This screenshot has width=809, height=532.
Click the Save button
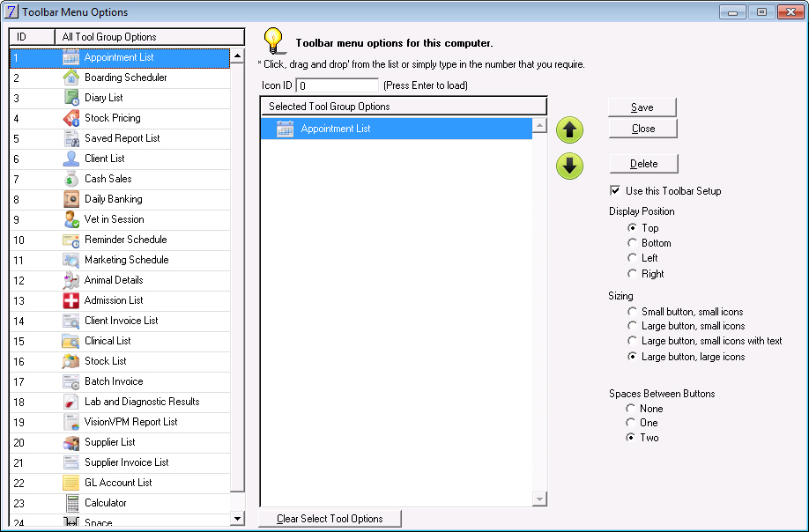[x=642, y=107]
